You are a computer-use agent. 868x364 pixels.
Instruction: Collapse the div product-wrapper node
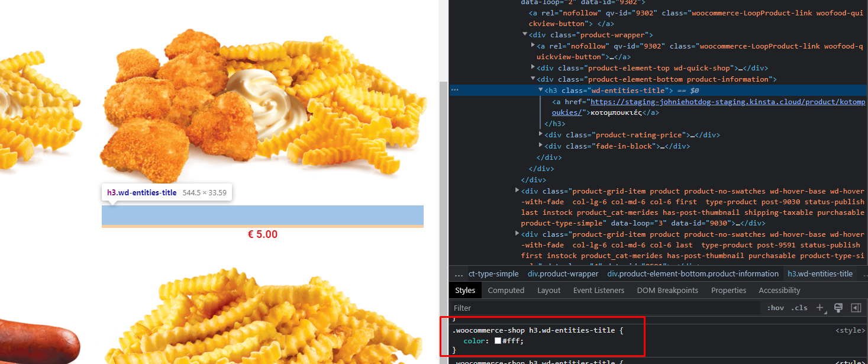525,34
